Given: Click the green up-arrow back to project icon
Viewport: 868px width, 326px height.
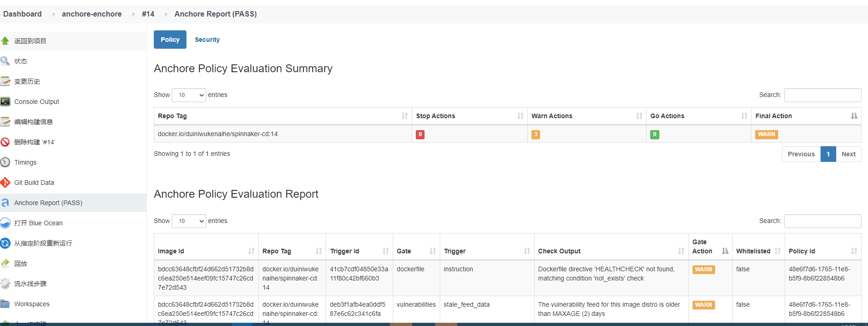Looking at the screenshot, I should 6,41.
